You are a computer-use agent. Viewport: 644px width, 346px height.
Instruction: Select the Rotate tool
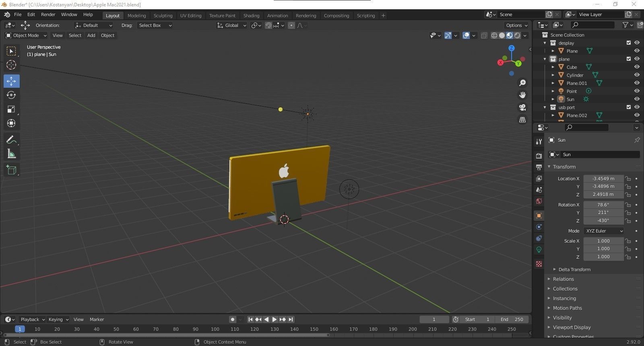tap(11, 95)
